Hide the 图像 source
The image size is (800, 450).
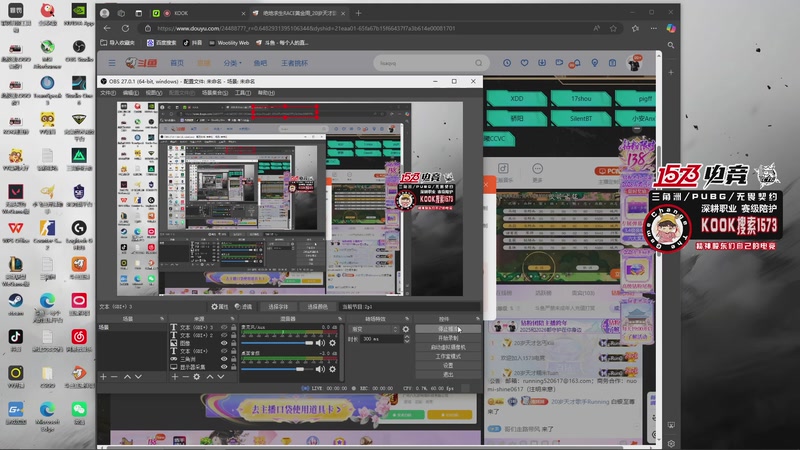point(223,343)
